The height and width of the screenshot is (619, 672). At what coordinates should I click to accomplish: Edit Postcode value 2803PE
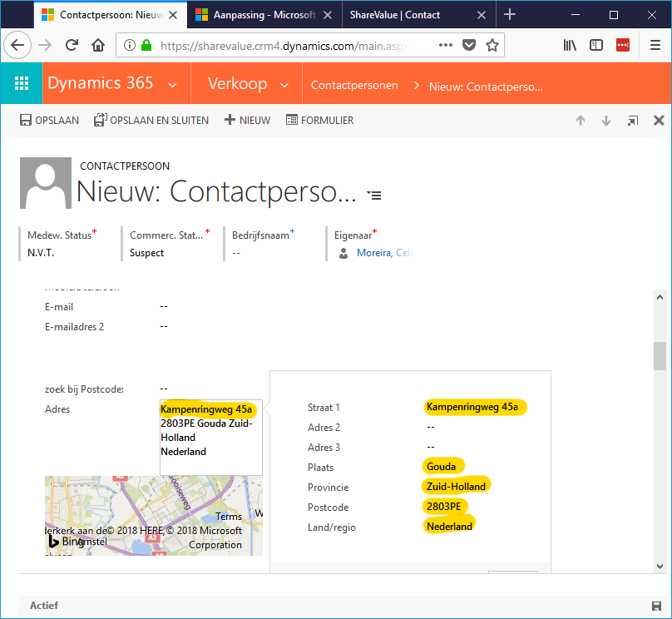point(445,506)
